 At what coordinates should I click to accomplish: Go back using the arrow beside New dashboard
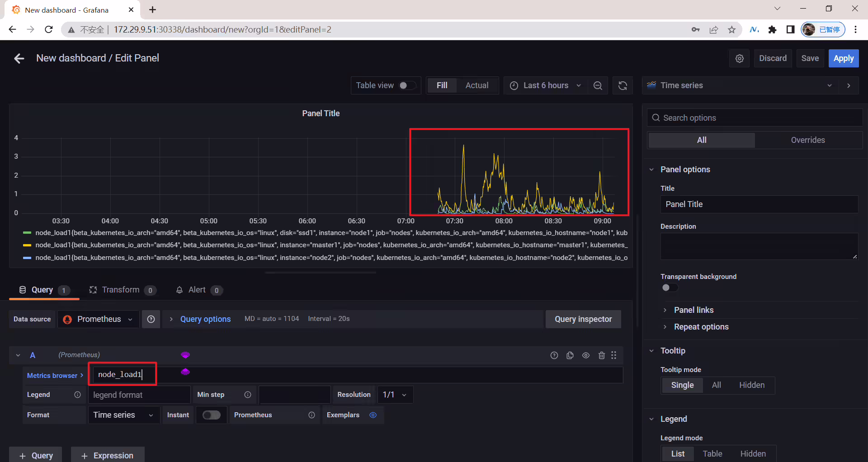pos(19,58)
